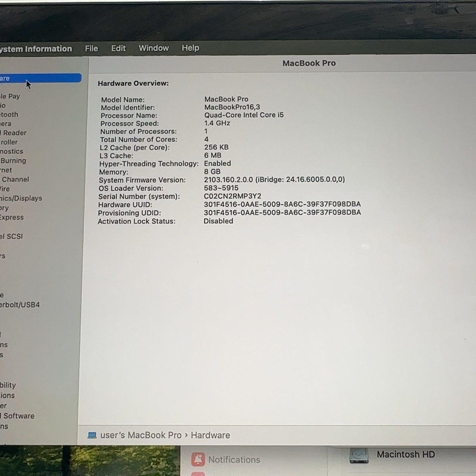Click the "Quad-Core Intel Core i5" value
This screenshot has height=476, width=476.
click(x=244, y=115)
